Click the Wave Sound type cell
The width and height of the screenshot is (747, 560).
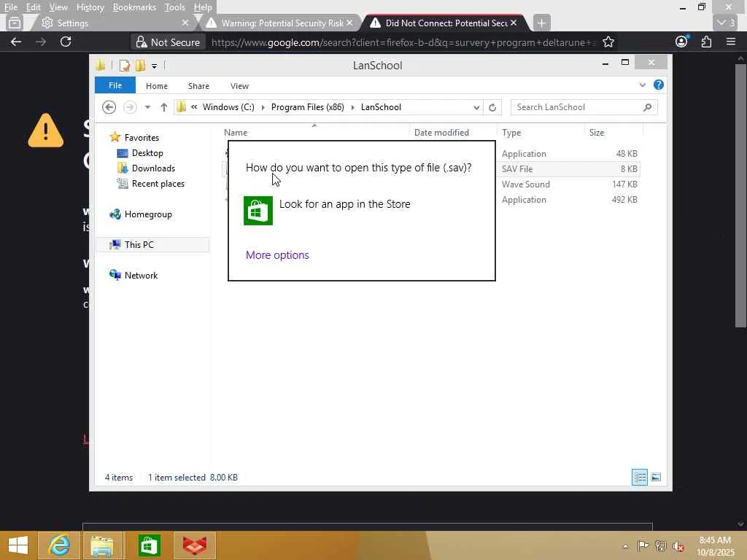[525, 184]
